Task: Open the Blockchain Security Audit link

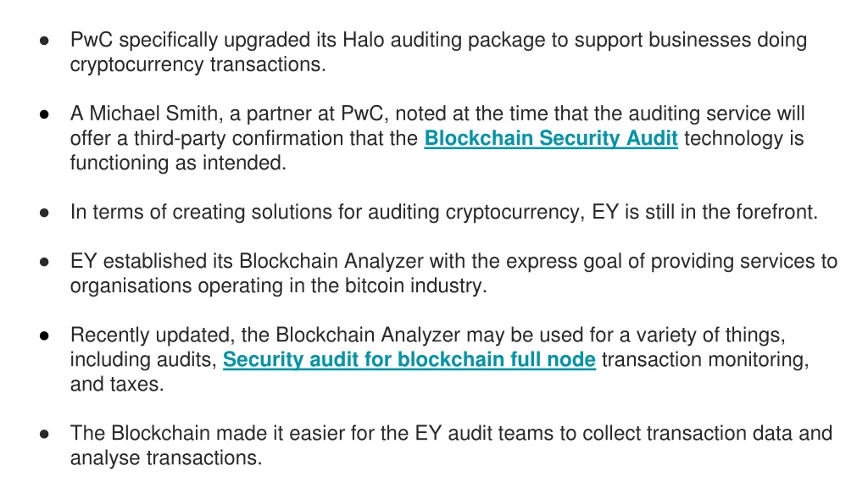Action: [x=551, y=138]
